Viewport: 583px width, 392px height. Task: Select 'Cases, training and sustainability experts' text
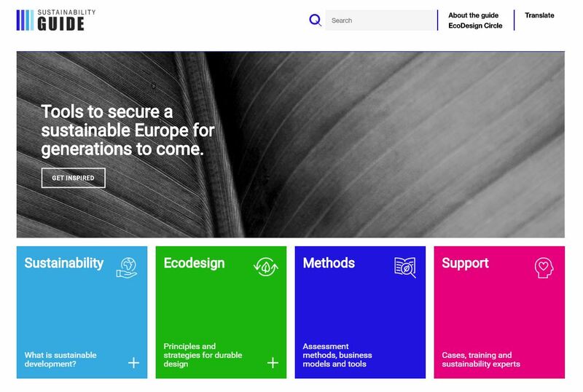[481, 360]
